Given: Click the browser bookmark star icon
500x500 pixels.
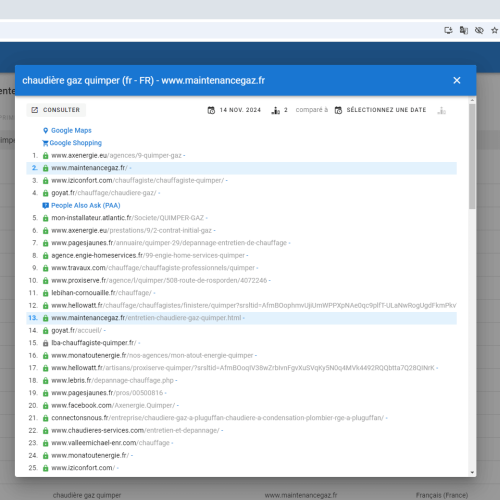Looking at the screenshot, I should tap(494, 30).
